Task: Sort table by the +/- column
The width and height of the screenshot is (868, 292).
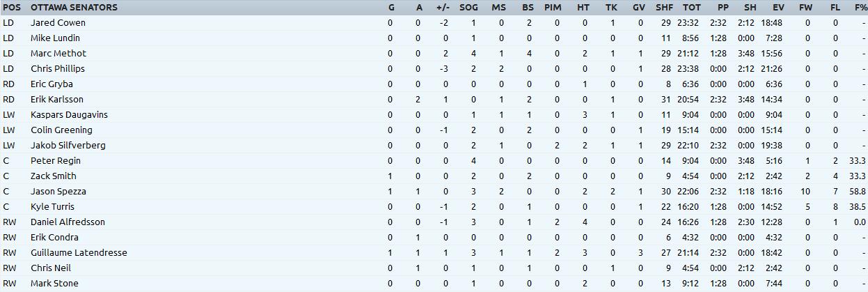Action: tap(443, 7)
